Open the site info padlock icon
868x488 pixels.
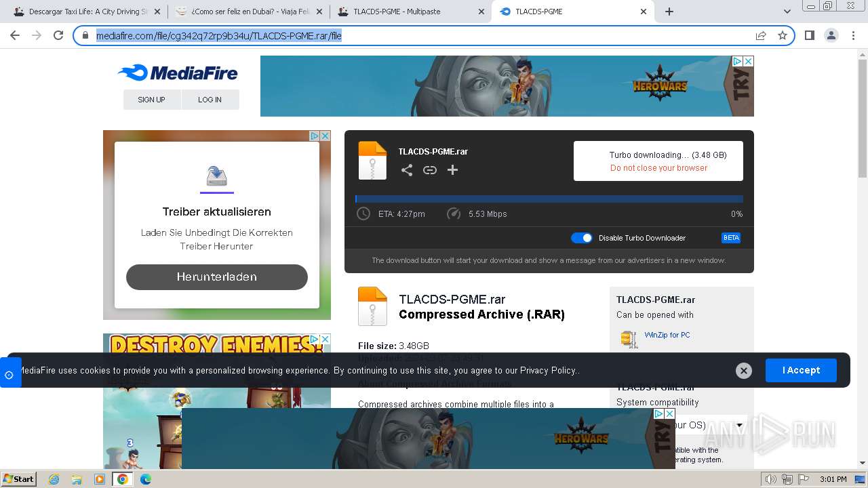(x=85, y=35)
